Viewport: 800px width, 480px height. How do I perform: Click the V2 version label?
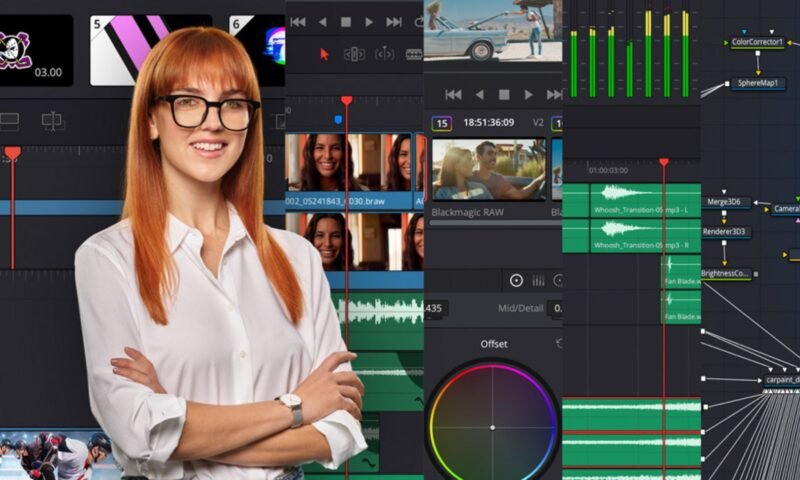[x=538, y=122]
